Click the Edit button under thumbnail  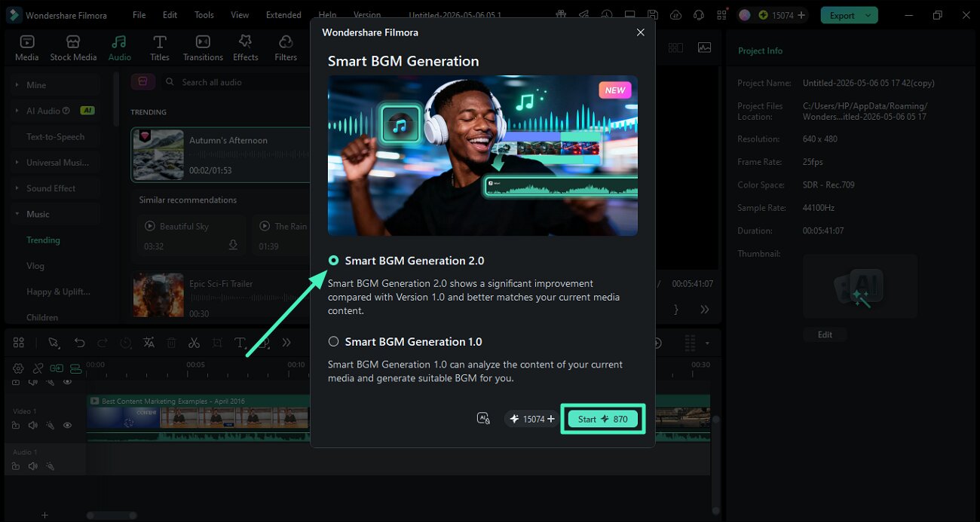click(825, 334)
